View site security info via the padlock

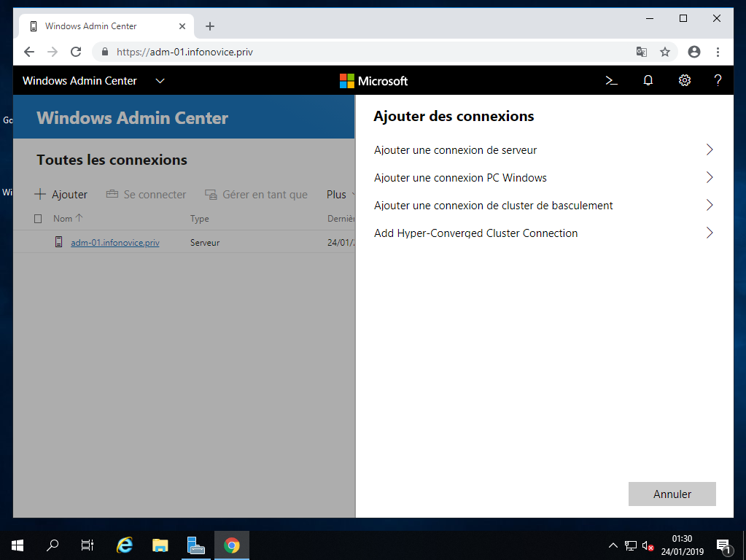tap(105, 52)
